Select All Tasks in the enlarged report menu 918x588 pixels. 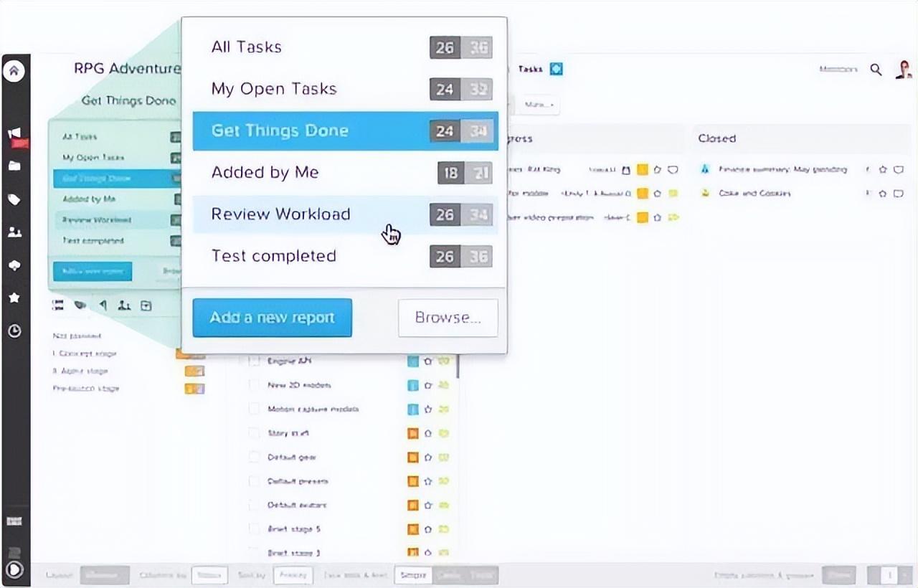(346, 47)
